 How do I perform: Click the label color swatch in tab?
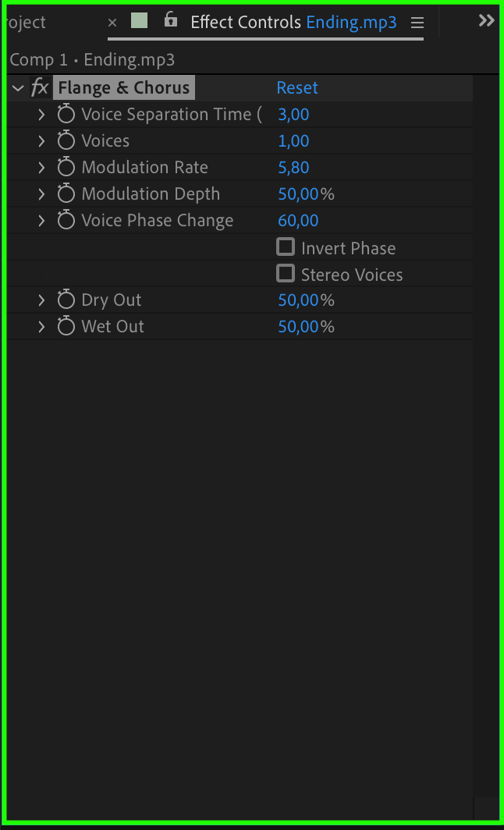click(140, 21)
